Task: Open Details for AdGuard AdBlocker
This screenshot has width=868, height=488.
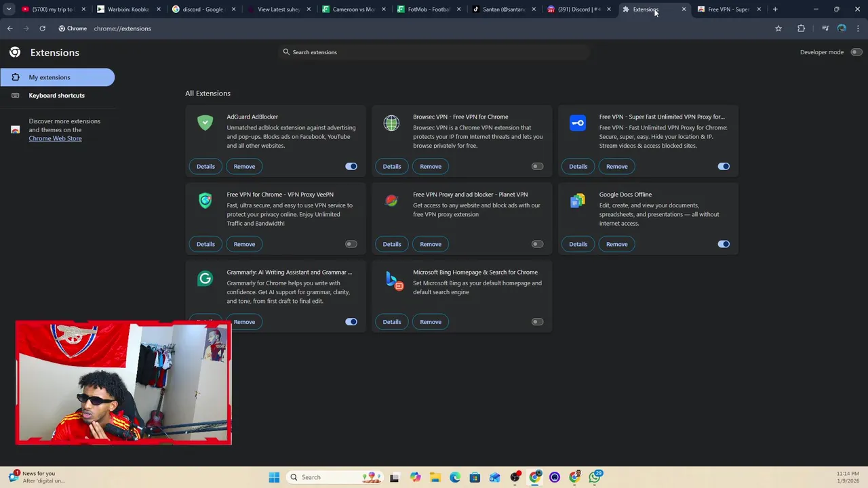Action: click(205, 166)
